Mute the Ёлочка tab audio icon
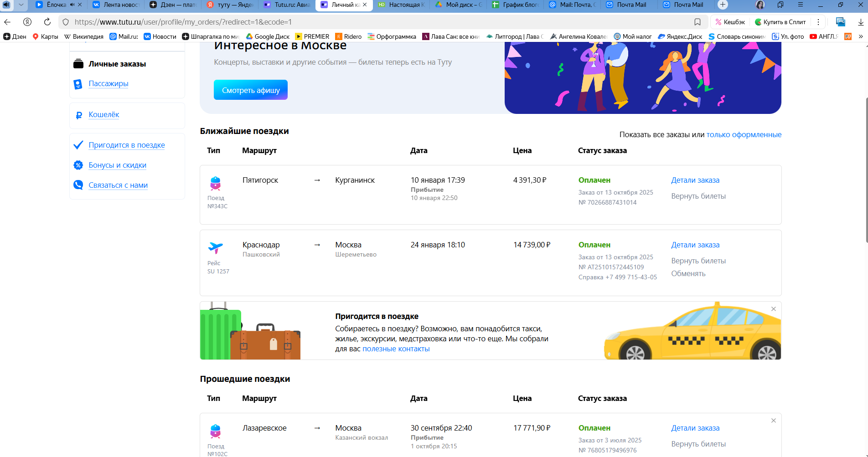Image resolution: width=868 pixels, height=457 pixels. pos(72,5)
